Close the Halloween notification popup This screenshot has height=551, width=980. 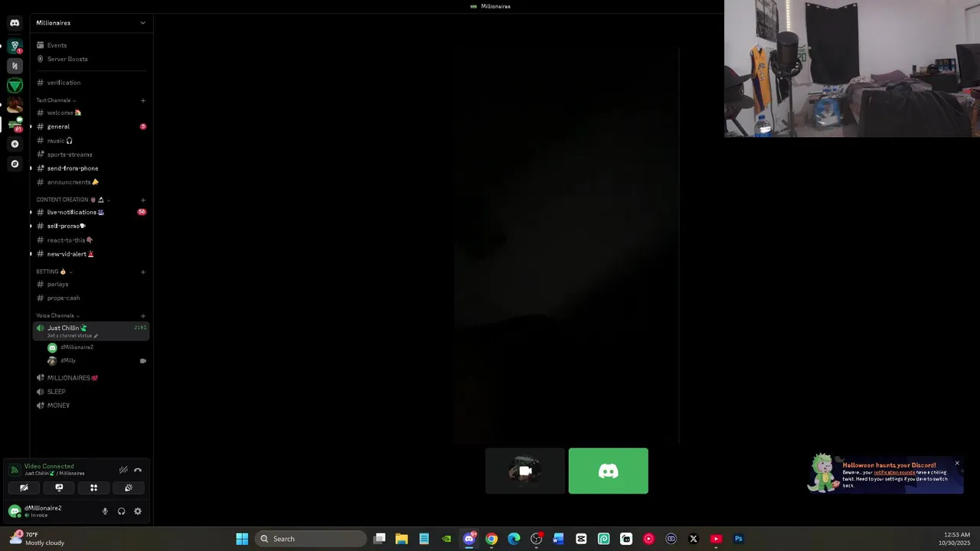[957, 463]
